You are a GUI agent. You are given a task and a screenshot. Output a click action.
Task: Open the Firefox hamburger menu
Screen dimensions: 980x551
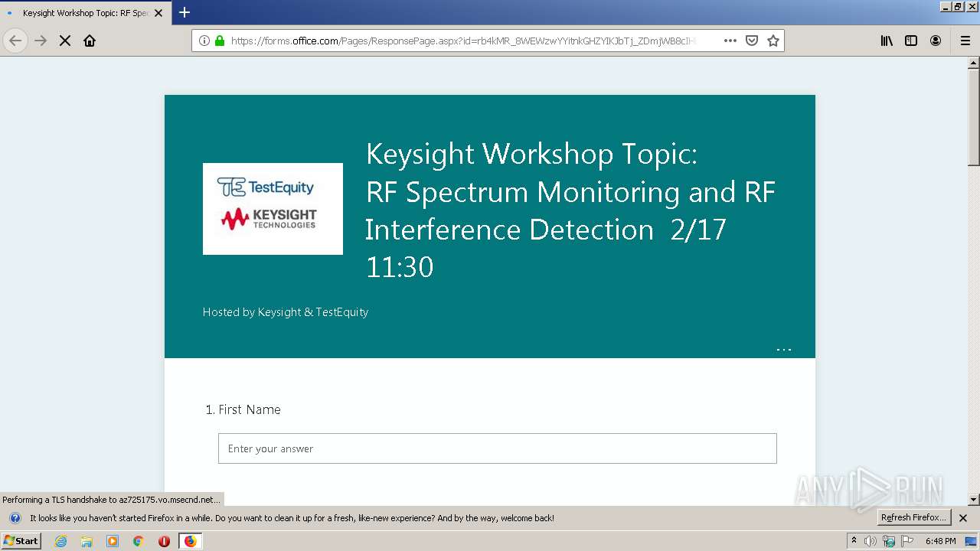(x=965, y=41)
